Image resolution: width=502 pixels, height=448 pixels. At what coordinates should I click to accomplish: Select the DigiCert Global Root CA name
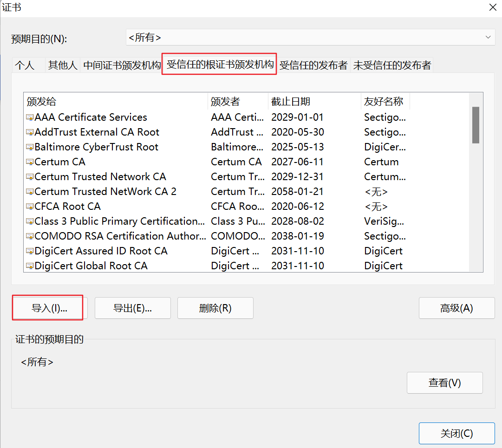pos(91,266)
